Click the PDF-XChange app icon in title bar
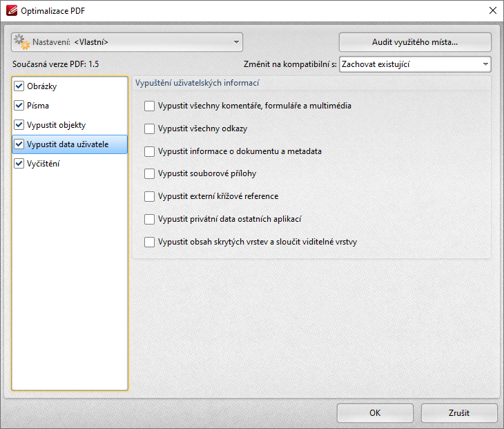 point(12,10)
